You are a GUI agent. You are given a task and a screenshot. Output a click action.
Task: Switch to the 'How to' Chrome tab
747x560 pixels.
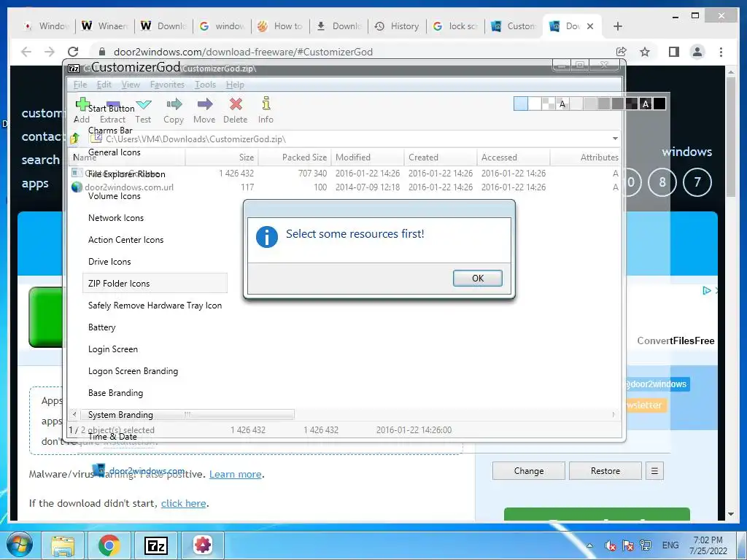click(x=281, y=26)
